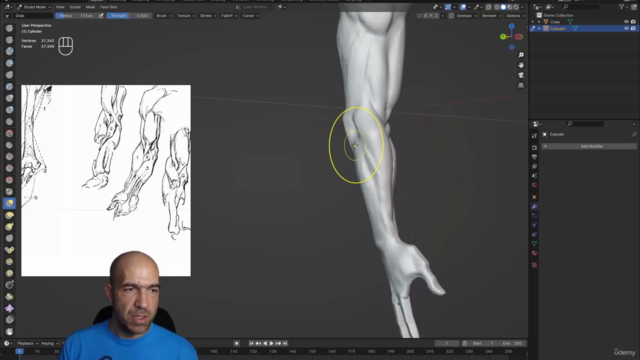Open the Sculpt Mode dropdown
This screenshot has height=360, width=640.
34,7
